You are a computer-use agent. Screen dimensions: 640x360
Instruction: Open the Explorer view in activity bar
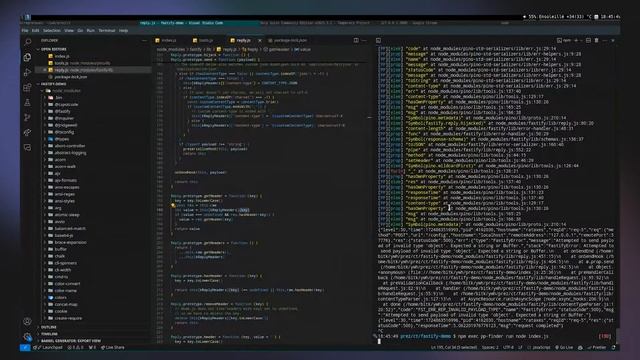coord(27,57)
